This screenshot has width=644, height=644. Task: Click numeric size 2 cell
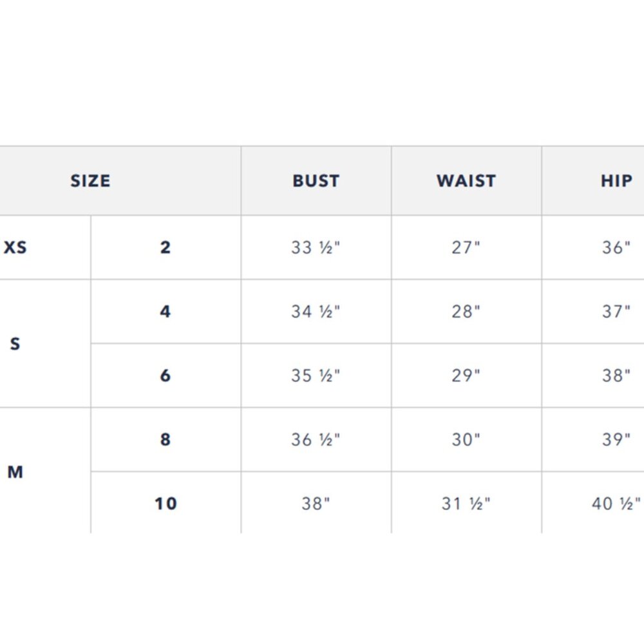point(165,247)
